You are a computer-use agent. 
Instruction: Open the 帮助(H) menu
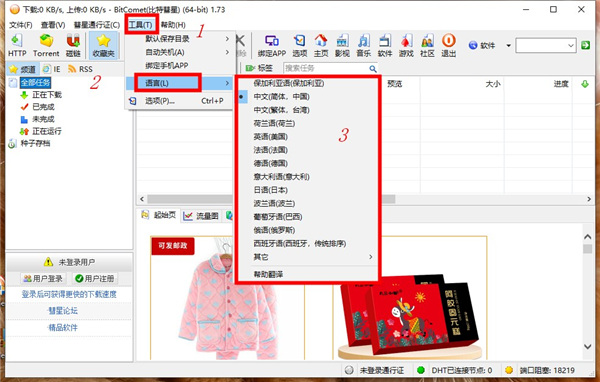click(x=173, y=25)
